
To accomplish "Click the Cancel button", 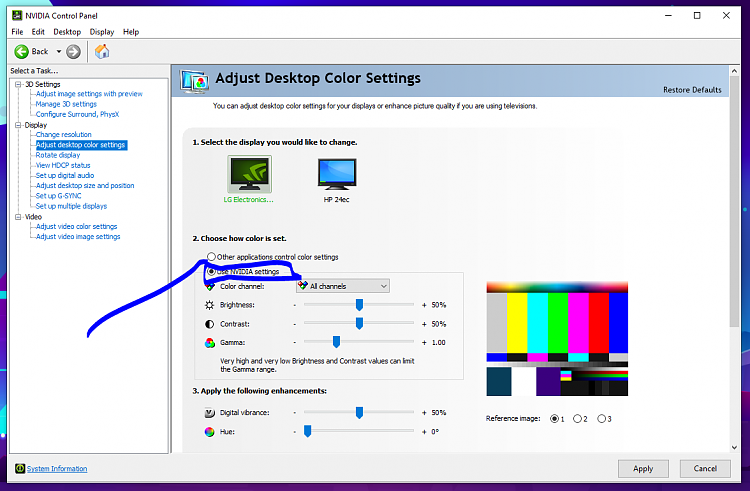I will click(705, 469).
